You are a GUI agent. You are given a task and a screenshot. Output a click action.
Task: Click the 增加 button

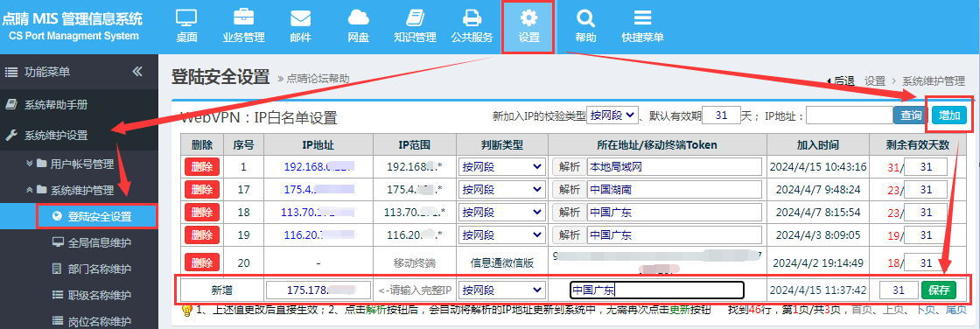[x=949, y=115]
